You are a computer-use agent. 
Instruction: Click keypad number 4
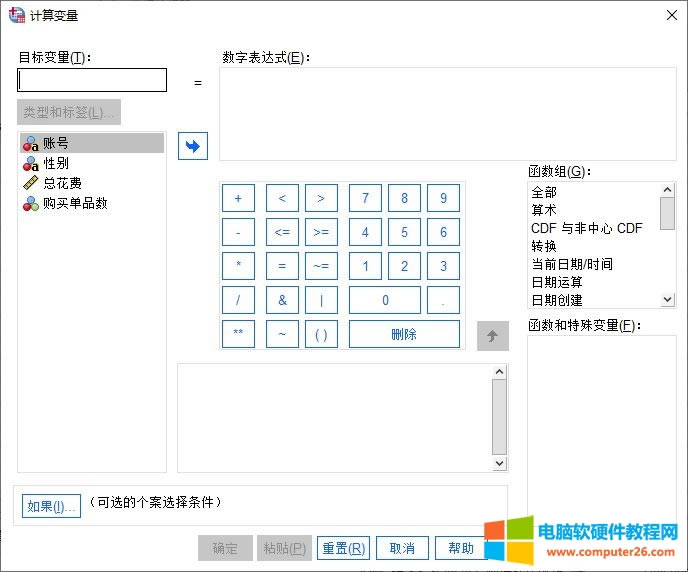click(x=365, y=232)
